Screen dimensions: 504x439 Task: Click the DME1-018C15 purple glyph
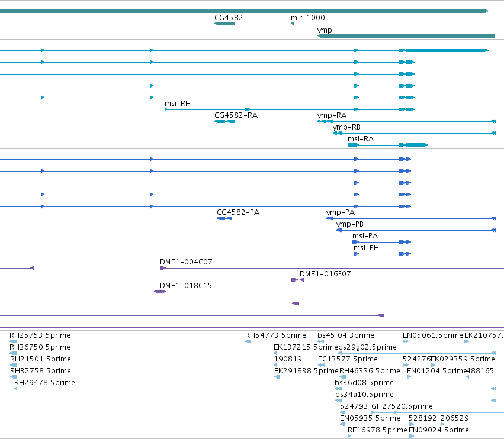coord(160,292)
